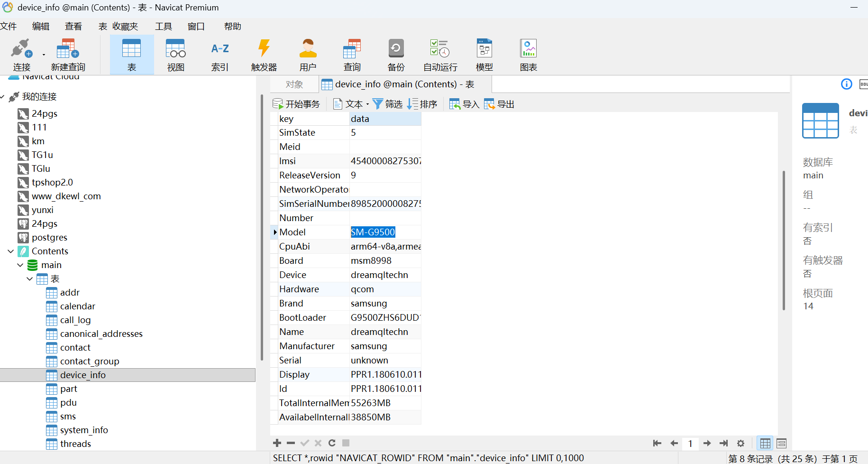
Task: Open the View (视图) objects
Action: (175, 55)
